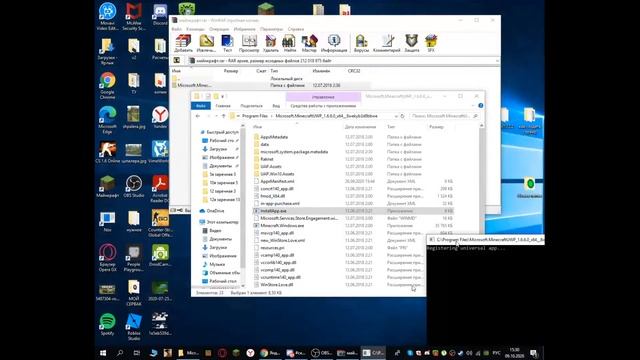Click WinRAR Find (Найти) toolbar icon
Image resolution: width=640 pixels, height=360 pixels.
(289, 43)
